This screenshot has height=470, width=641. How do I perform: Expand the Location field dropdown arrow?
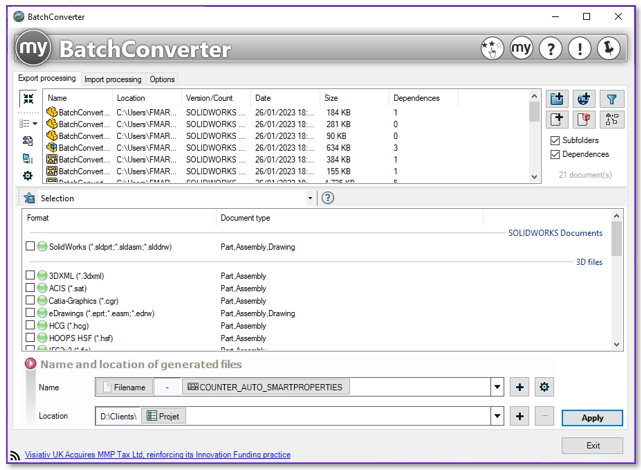tap(497, 416)
